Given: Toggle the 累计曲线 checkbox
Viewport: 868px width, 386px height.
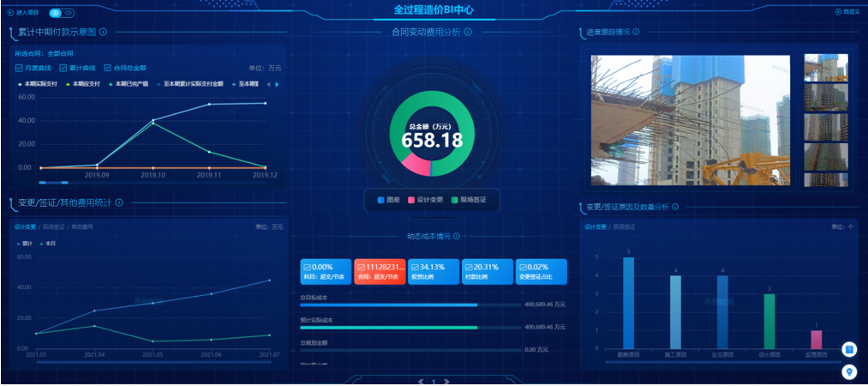Looking at the screenshot, I should (63, 68).
